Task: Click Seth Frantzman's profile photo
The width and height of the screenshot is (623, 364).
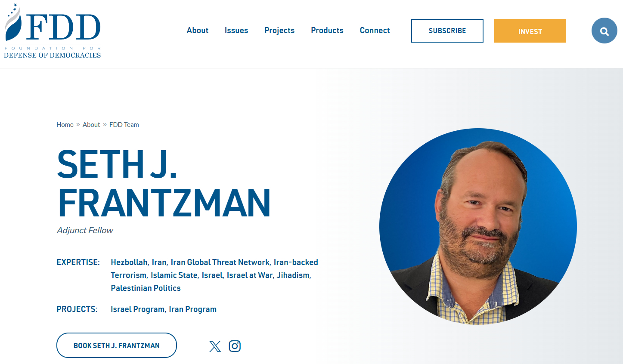Action: tap(478, 227)
